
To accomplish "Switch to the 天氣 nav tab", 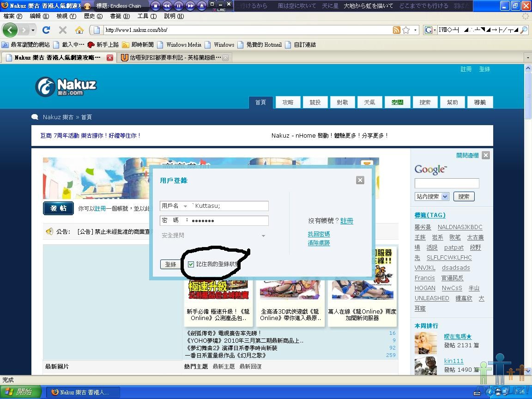I will 370,102.
